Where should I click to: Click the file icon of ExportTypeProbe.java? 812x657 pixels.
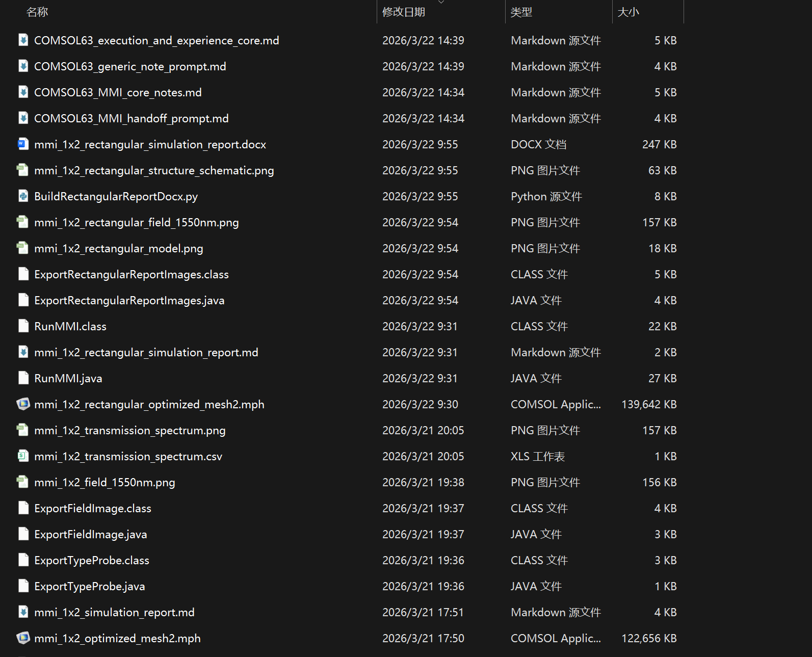(23, 586)
